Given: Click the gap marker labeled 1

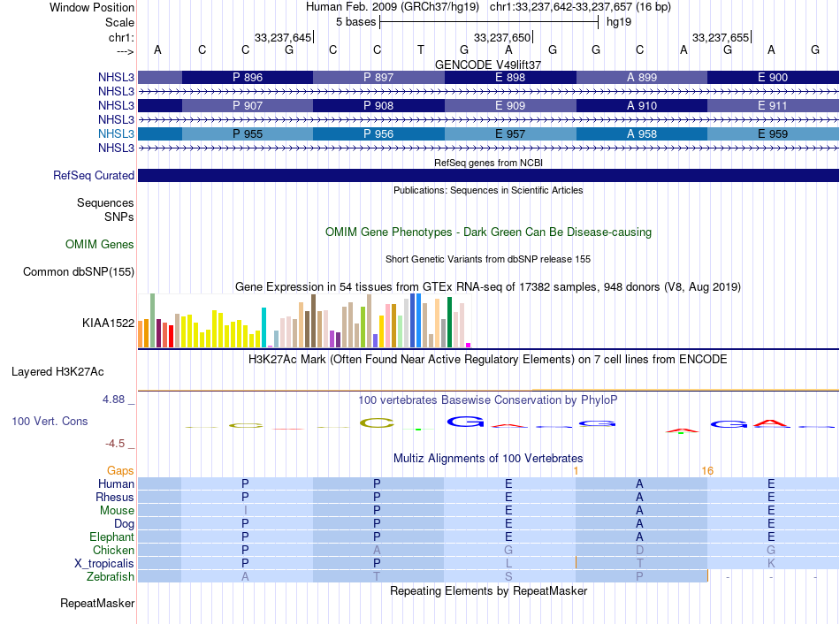Looking at the screenshot, I should 576,471.
